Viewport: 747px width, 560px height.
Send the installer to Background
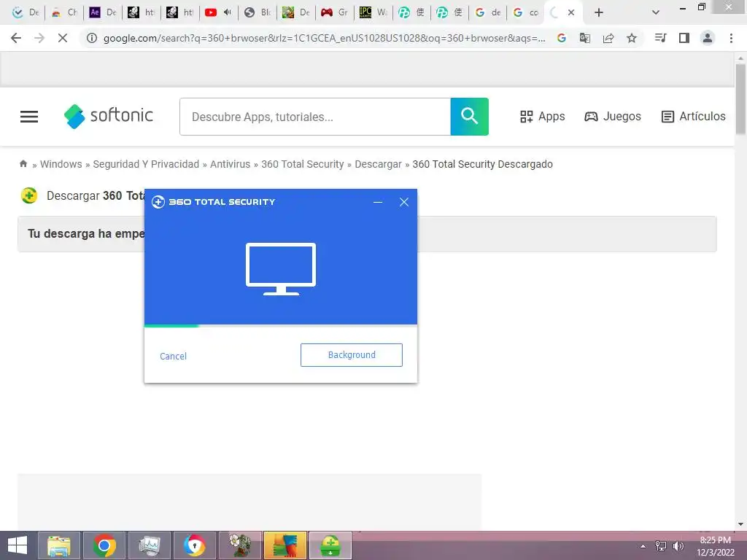pos(352,355)
